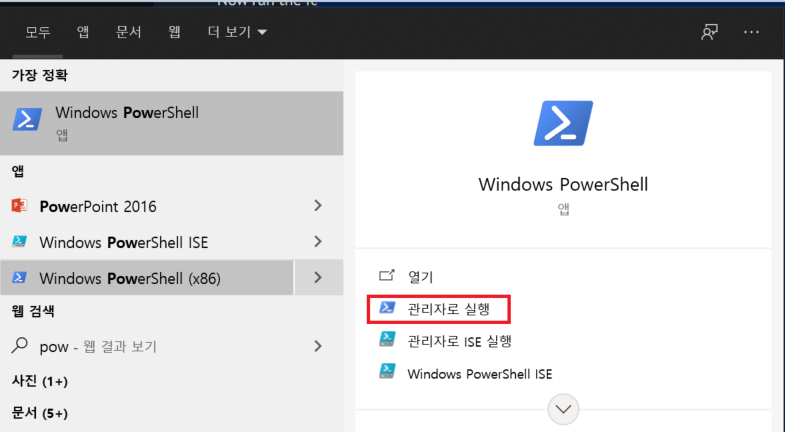Click the 관리자로 실행 PowerShell icon

coord(387,307)
